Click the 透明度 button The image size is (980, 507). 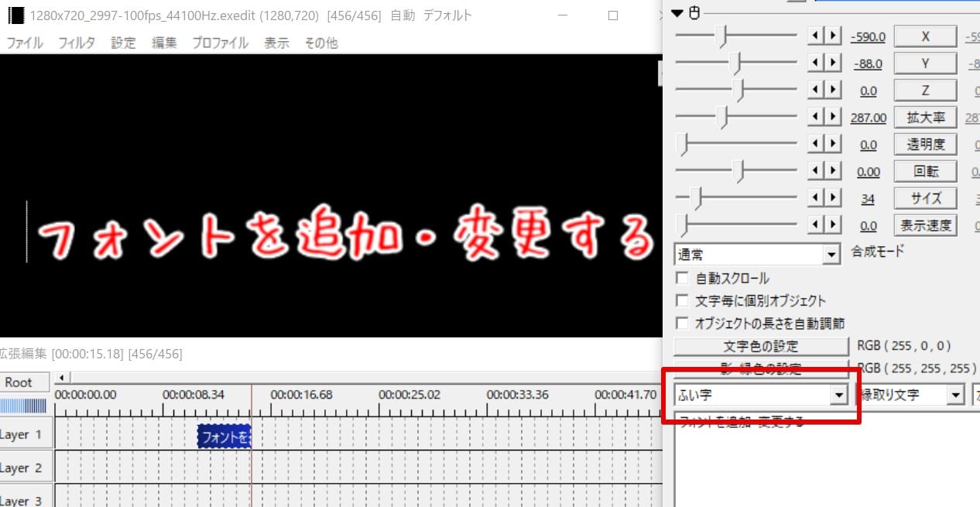pyautogui.click(x=926, y=144)
